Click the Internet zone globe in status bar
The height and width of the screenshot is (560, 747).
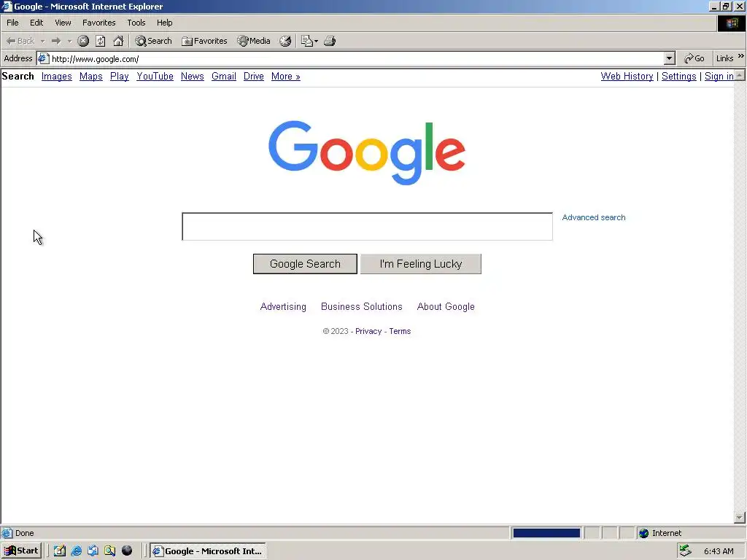[643, 533]
